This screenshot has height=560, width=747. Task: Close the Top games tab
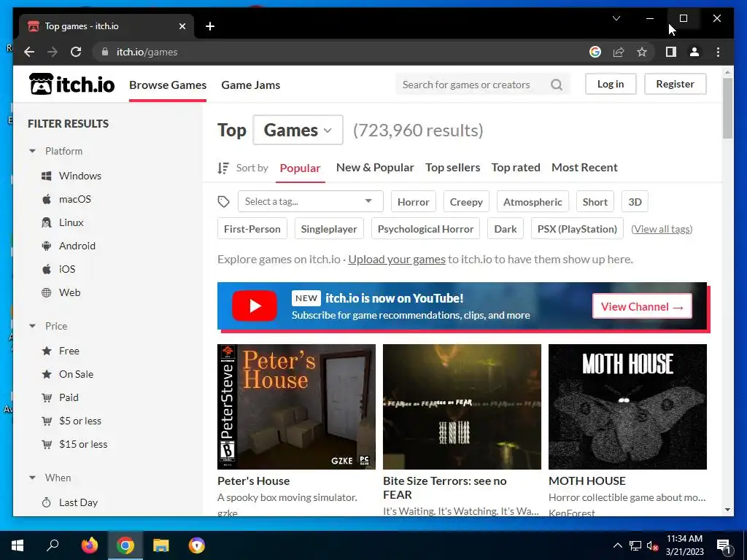[x=182, y=26]
